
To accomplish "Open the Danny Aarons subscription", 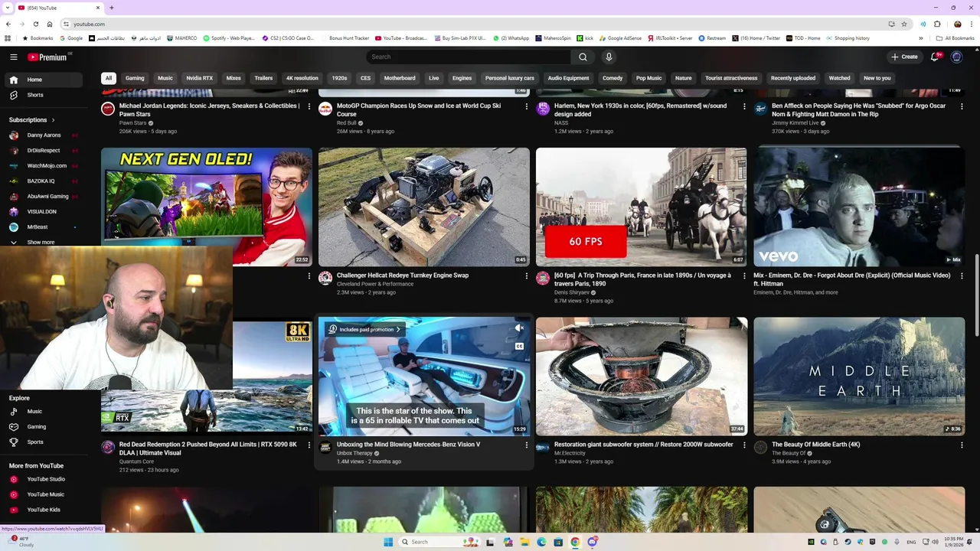I will (x=42, y=135).
